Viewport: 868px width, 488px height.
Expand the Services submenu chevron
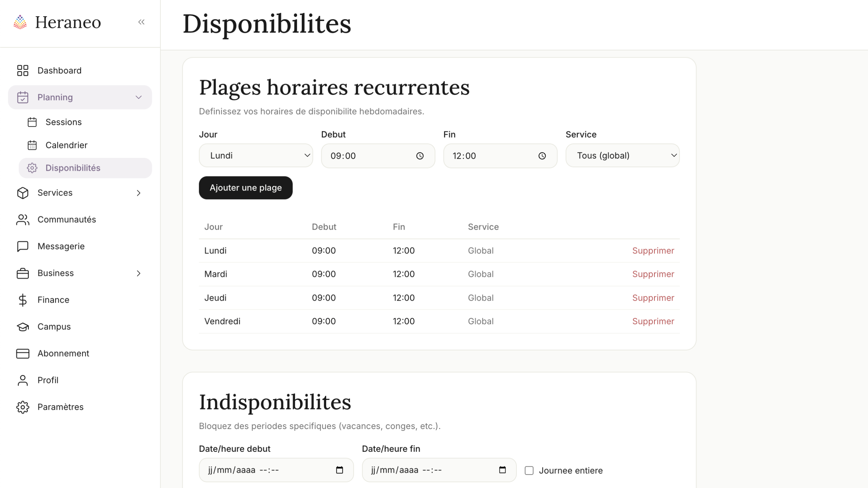pos(138,193)
